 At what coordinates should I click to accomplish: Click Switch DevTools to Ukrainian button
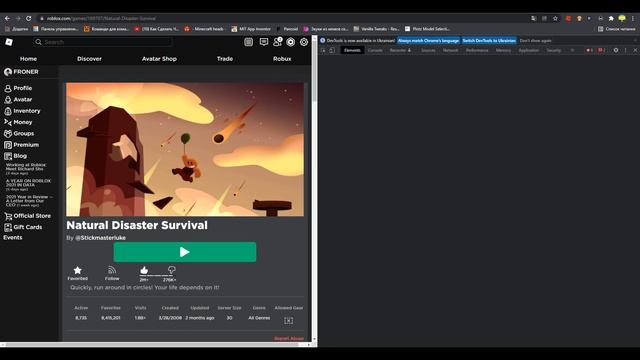pos(489,40)
